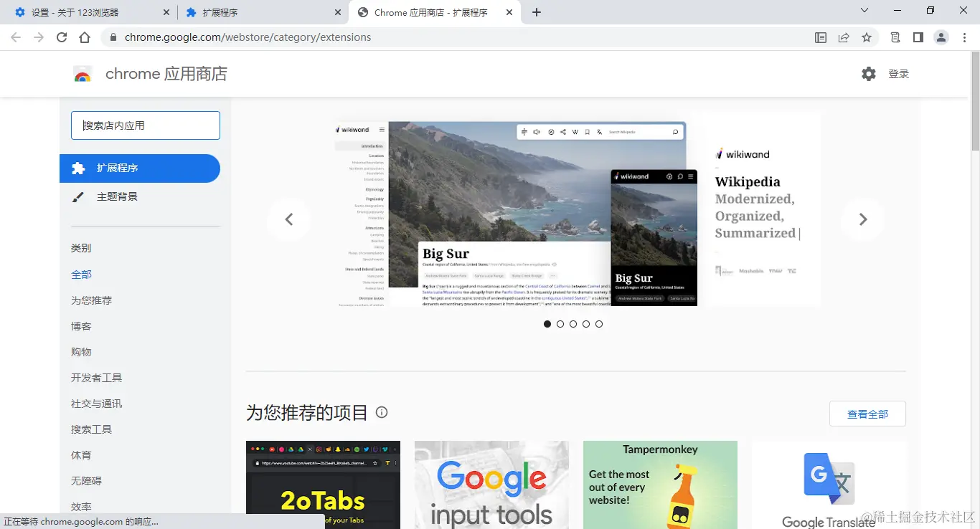
Task: Click the URL address bar
Action: (x=459, y=37)
